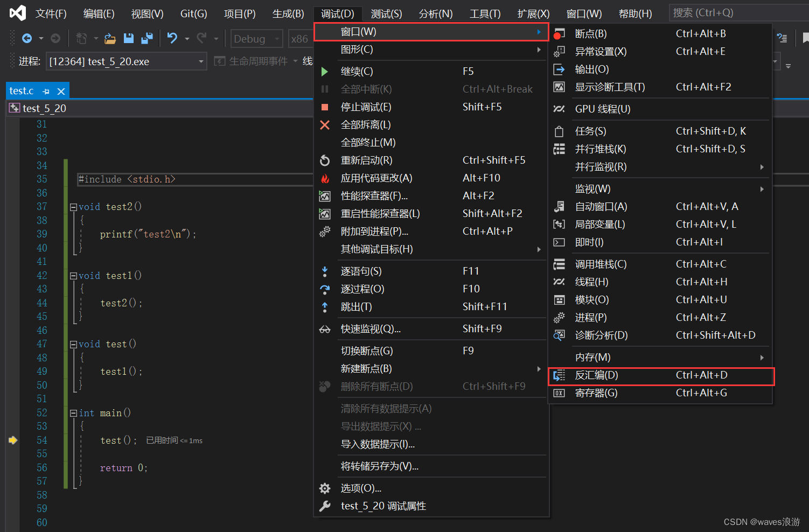Open the 扩展(X) menu

click(533, 13)
